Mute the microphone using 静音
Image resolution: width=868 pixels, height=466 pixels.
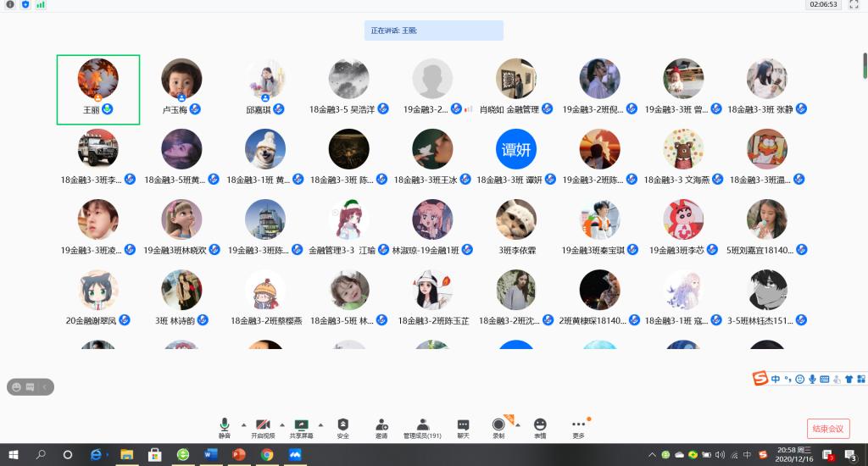pyautogui.click(x=225, y=427)
